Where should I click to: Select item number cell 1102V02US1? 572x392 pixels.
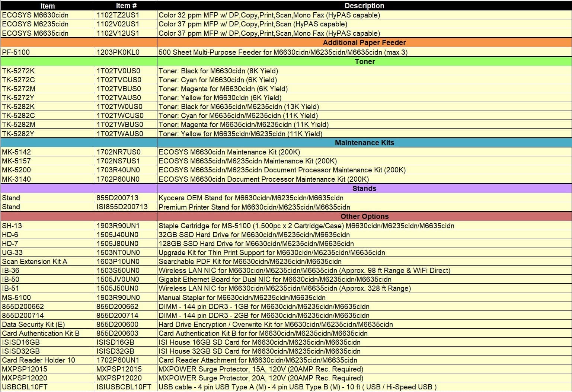point(118,24)
